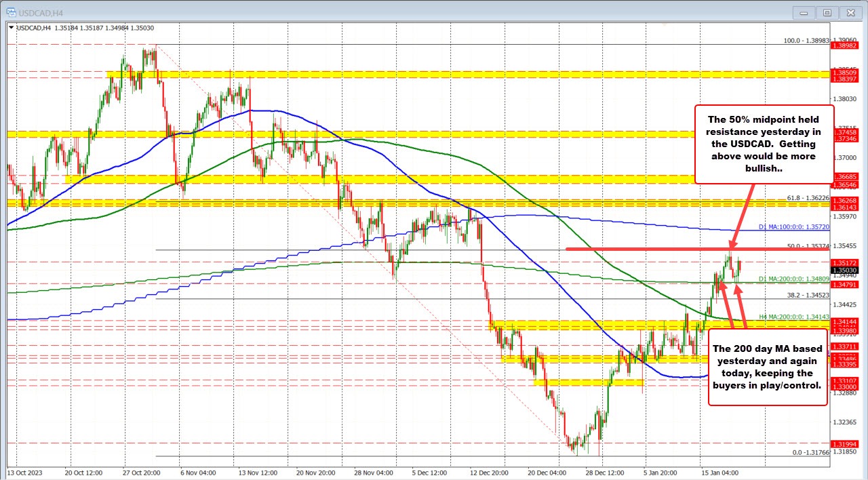
Task: Click the '15 Jan 04:00' time axis label
Action: pos(719,473)
